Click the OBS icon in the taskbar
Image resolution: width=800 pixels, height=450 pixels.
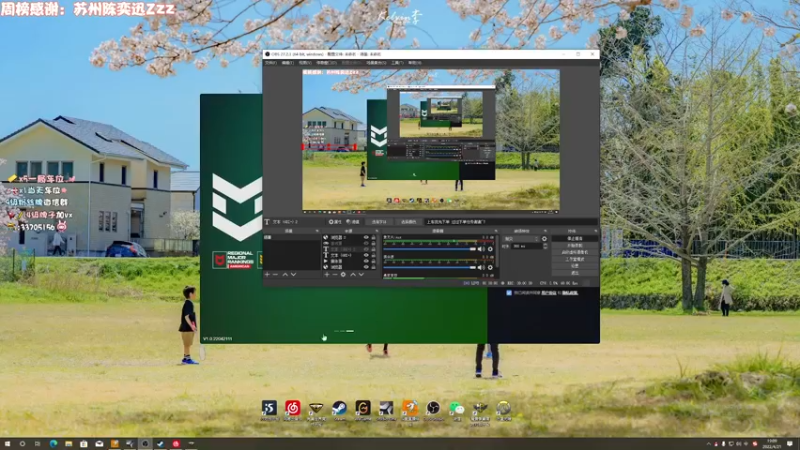tap(145, 444)
